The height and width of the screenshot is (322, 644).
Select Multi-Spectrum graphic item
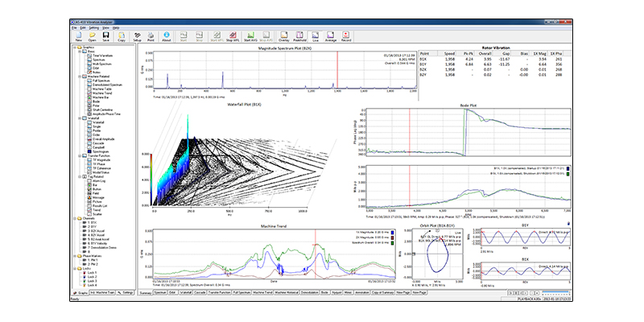101,64
